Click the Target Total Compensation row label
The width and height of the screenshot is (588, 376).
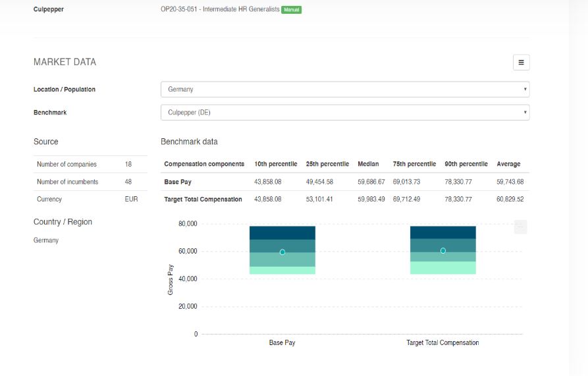203,200
